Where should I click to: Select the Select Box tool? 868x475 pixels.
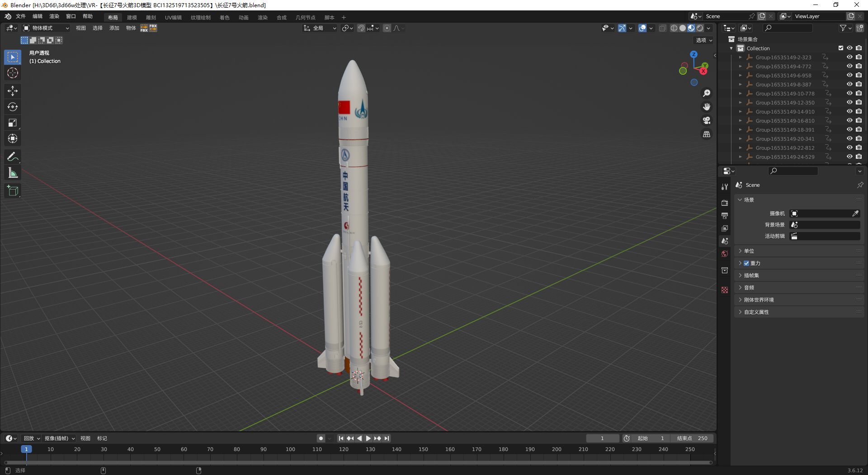pos(13,57)
